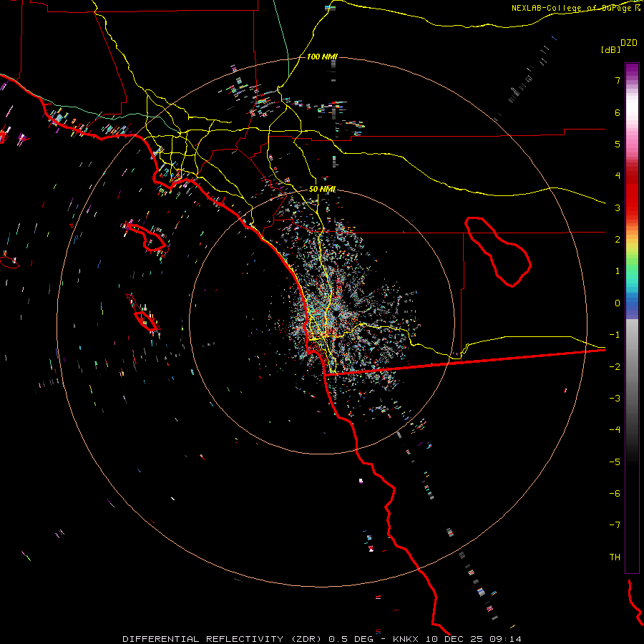The image size is (644, 644).
Task: Click the purple top band of color bar
Action: pyautogui.click(x=632, y=70)
